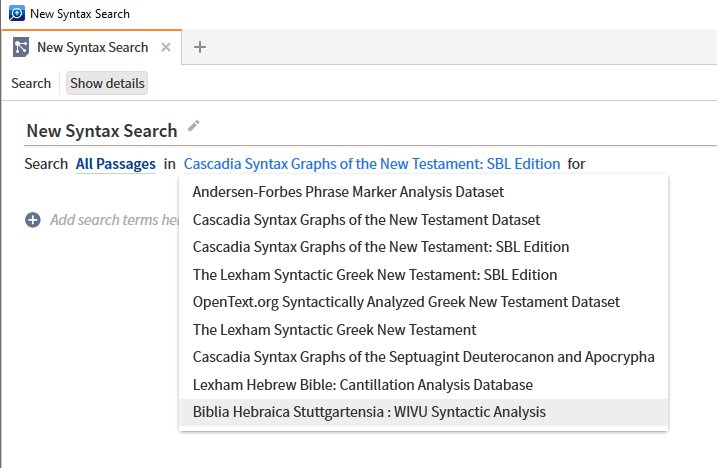Click the syntax search icon on the tab
The image size is (717, 468).
21,47
